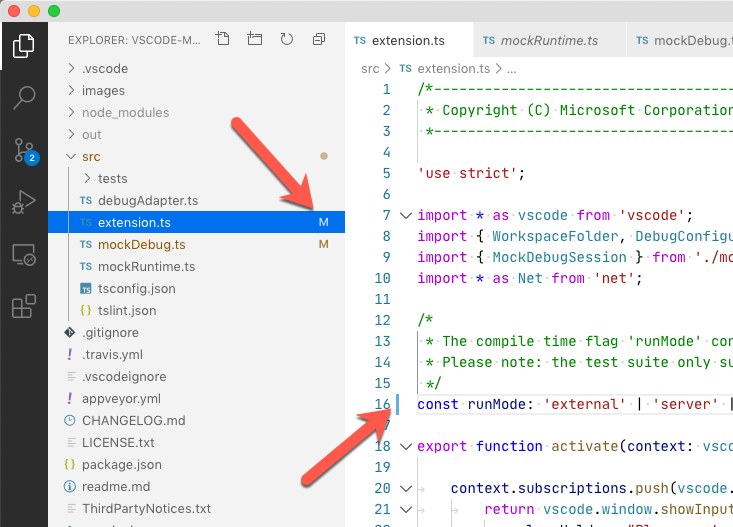Image resolution: width=733 pixels, height=527 pixels.
Task: Open the CHANGELOG.md file
Action: pos(196,420)
